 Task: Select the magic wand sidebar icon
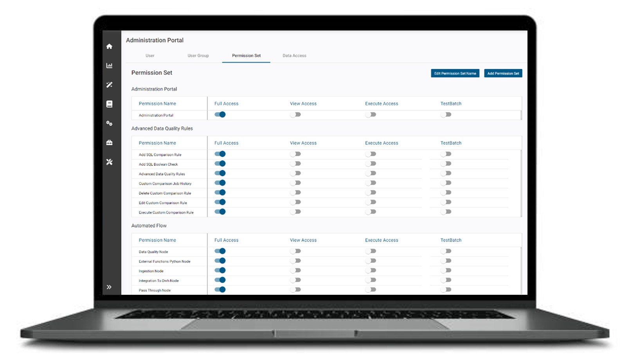(109, 84)
